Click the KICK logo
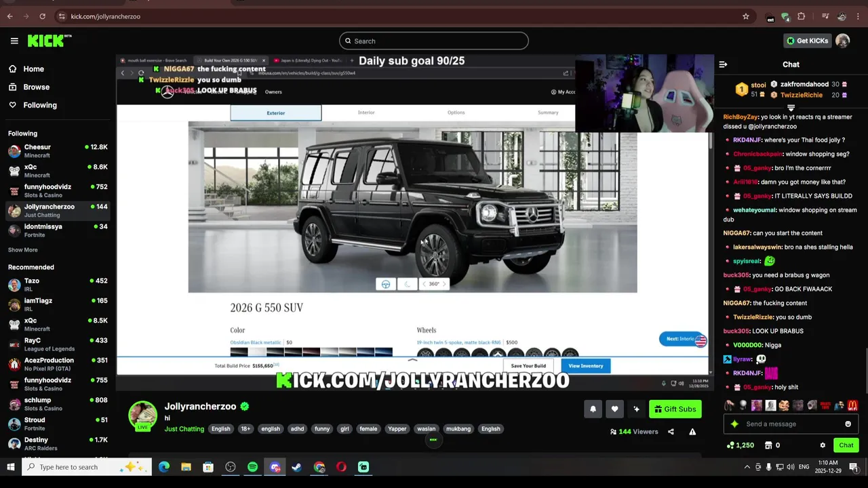 (49, 41)
